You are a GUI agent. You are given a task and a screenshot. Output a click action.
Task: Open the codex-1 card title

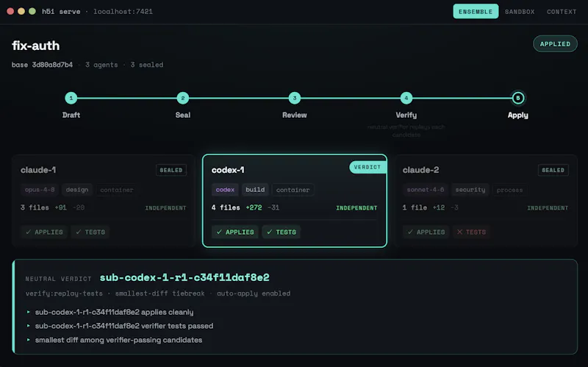(x=228, y=170)
